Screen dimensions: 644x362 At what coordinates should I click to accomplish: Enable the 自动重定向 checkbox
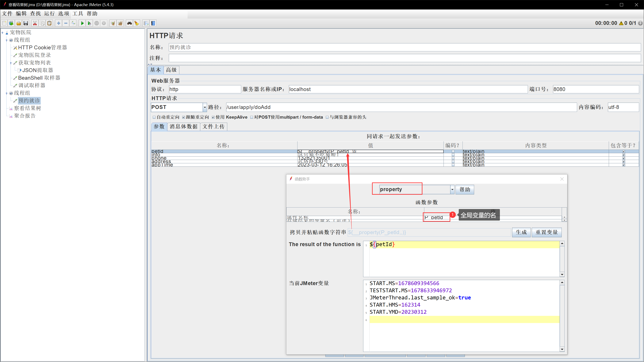tap(154, 117)
